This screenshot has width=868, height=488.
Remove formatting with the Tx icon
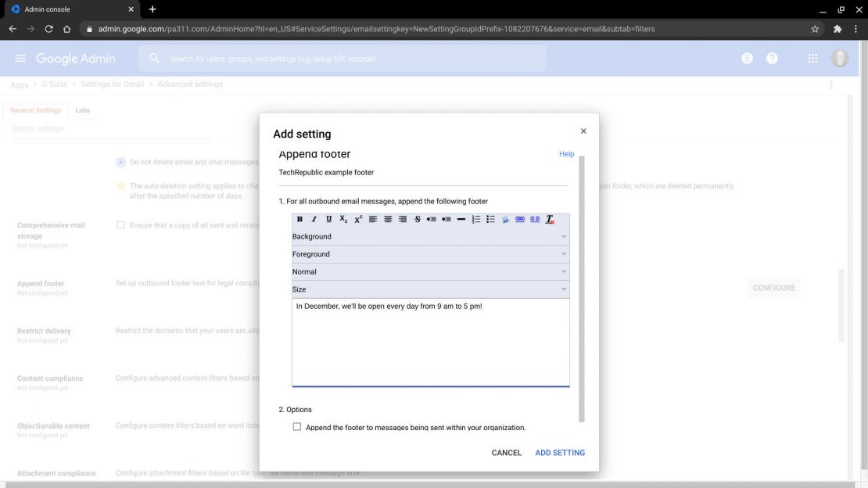point(549,218)
